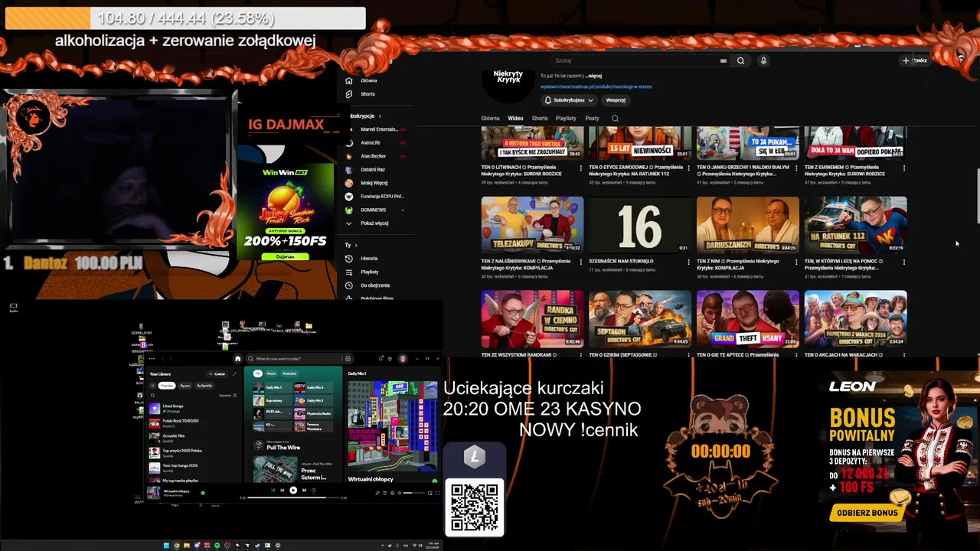Select Playlists filter chip in Spotify library
The width and height of the screenshot is (980, 551).
coord(167,386)
